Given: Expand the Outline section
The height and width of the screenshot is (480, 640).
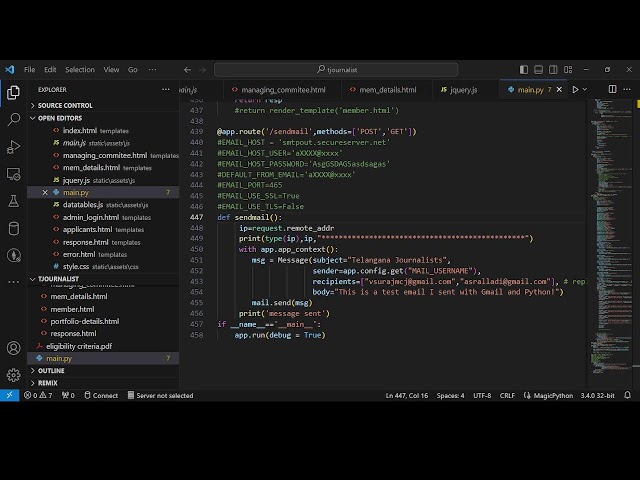Looking at the screenshot, I should tap(103, 371).
